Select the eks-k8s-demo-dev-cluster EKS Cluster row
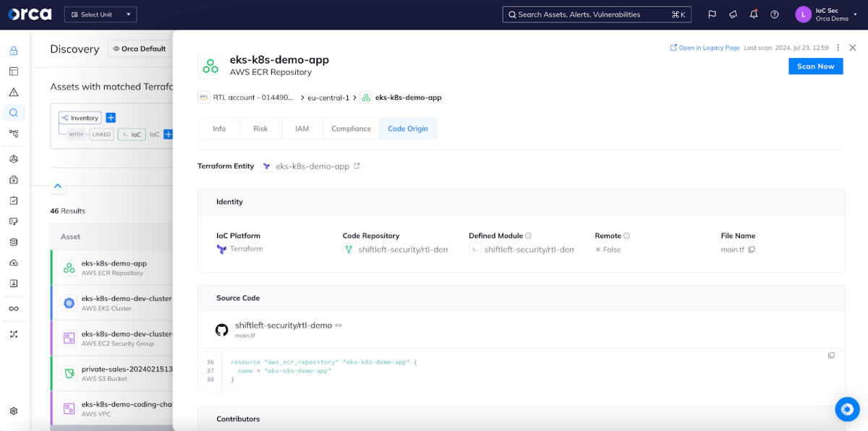868x431 pixels. pos(112,303)
